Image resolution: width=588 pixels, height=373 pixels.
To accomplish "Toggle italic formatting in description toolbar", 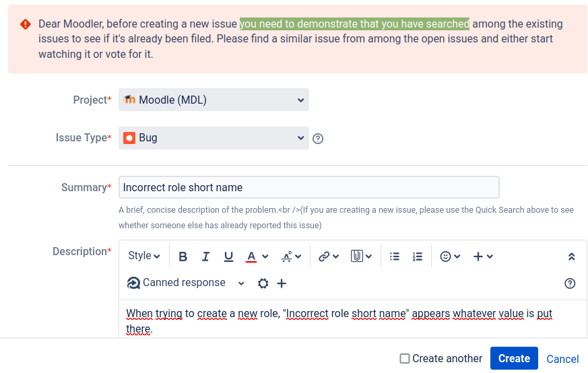I will tap(205, 257).
